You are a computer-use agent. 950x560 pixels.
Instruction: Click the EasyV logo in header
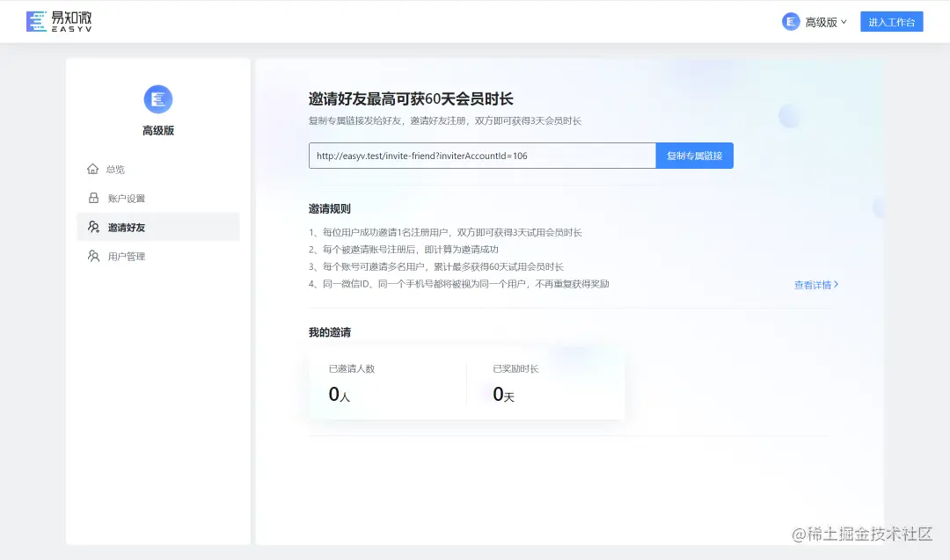coord(59,22)
